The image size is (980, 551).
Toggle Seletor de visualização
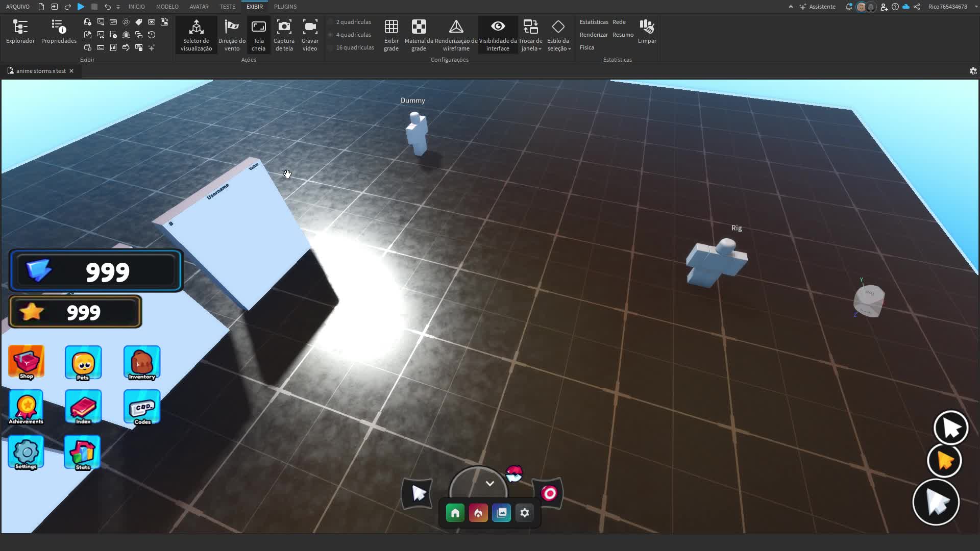(196, 35)
